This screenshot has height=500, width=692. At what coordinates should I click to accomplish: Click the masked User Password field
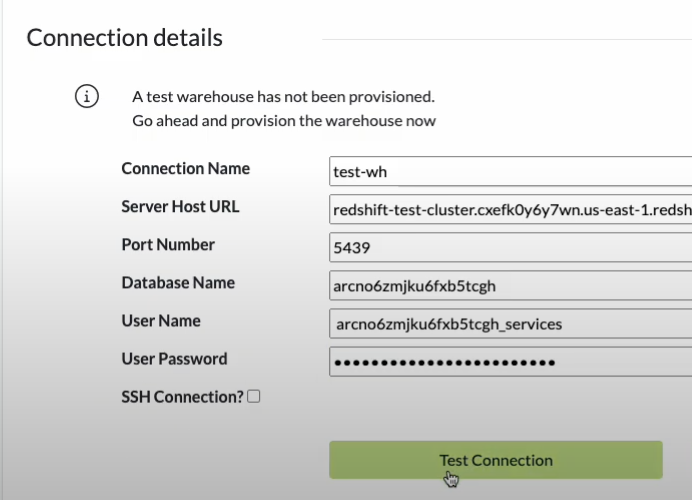coord(510,361)
